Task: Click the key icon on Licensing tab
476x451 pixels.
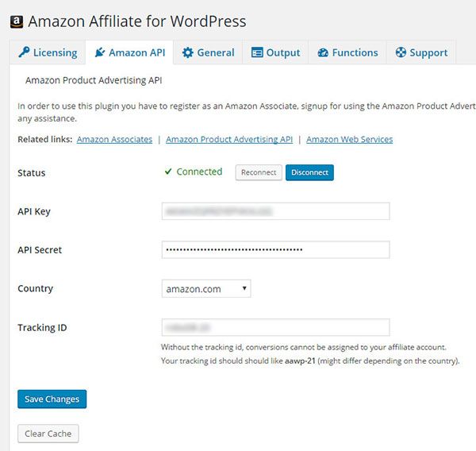Action: click(24, 53)
